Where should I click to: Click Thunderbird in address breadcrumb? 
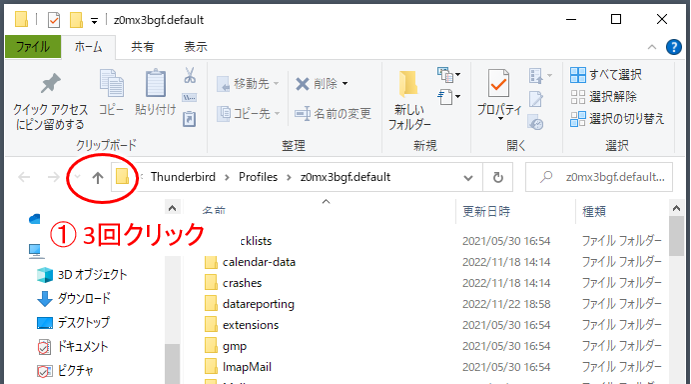click(x=183, y=177)
